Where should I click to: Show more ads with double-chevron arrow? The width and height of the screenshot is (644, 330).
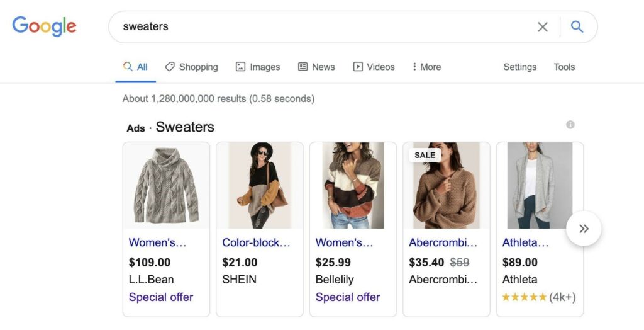coord(584,229)
